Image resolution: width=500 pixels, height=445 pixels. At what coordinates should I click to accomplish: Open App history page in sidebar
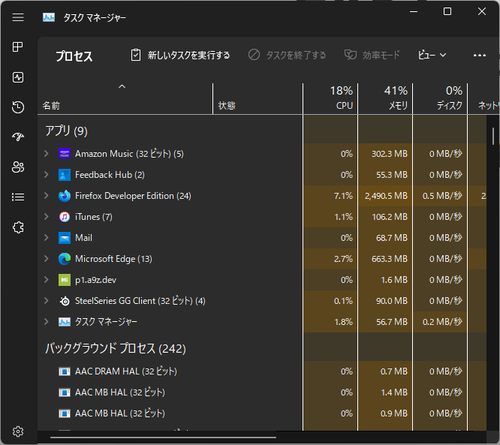[x=18, y=107]
